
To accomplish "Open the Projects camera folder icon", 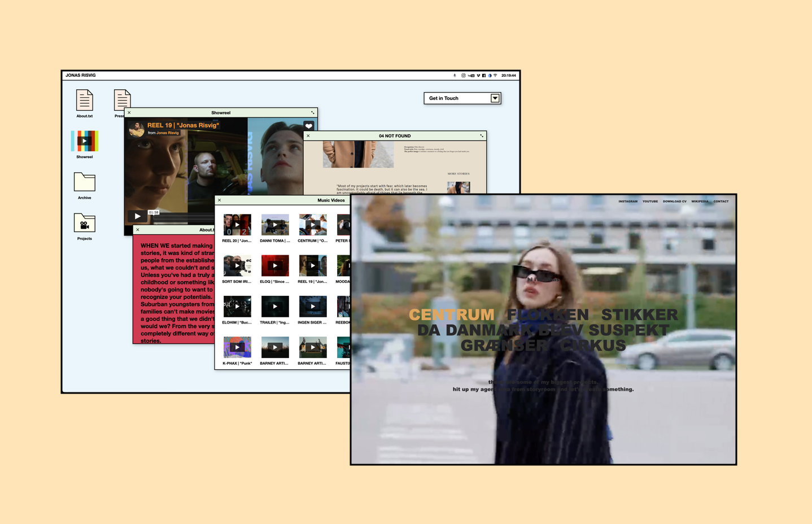I will coord(85,223).
